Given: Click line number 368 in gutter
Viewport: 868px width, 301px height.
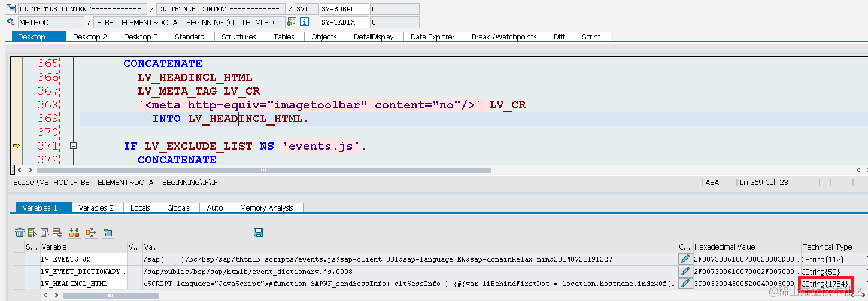Looking at the screenshot, I should (48, 105).
